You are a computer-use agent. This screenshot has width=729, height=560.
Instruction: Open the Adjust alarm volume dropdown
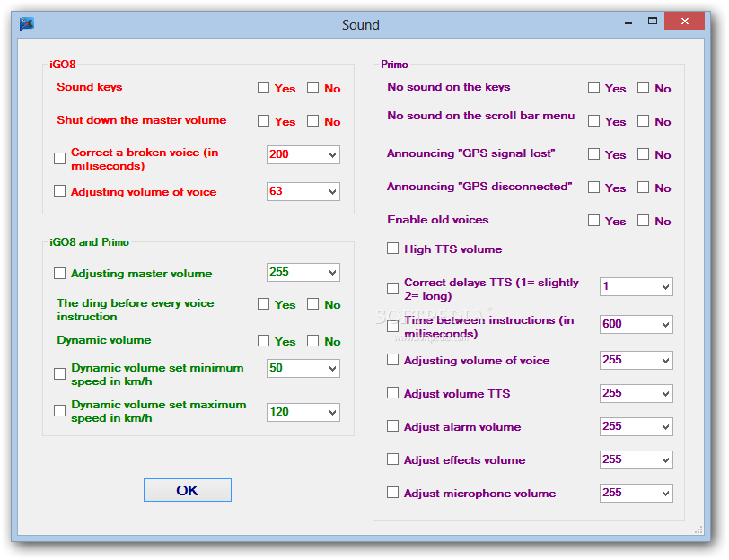tap(636, 426)
